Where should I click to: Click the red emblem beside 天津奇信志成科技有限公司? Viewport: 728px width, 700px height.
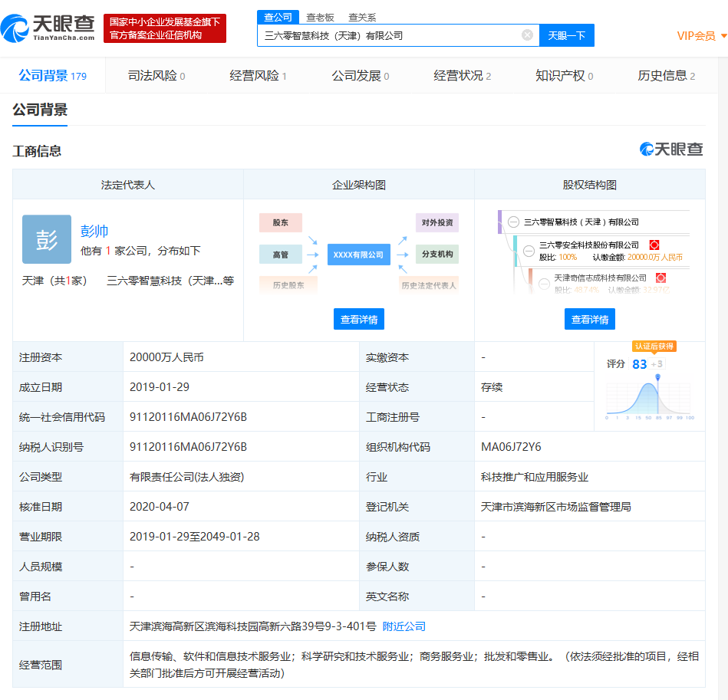pyautogui.click(x=660, y=278)
